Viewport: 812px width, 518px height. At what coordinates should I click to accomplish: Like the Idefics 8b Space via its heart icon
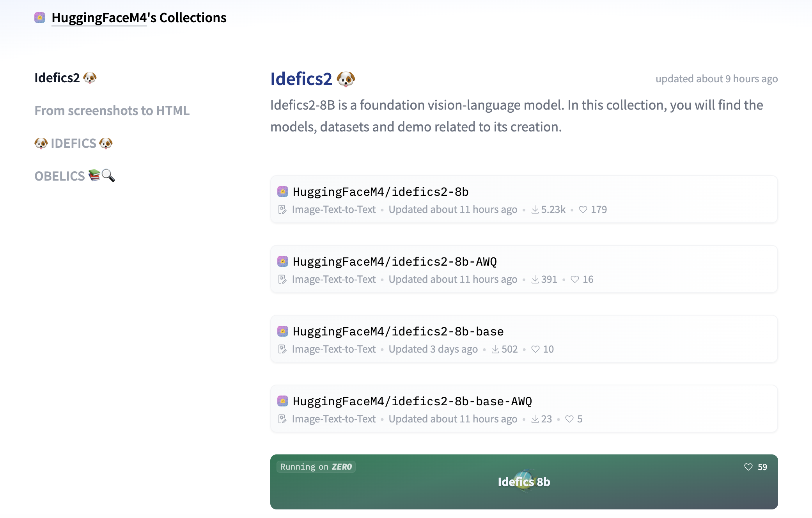pyautogui.click(x=748, y=467)
